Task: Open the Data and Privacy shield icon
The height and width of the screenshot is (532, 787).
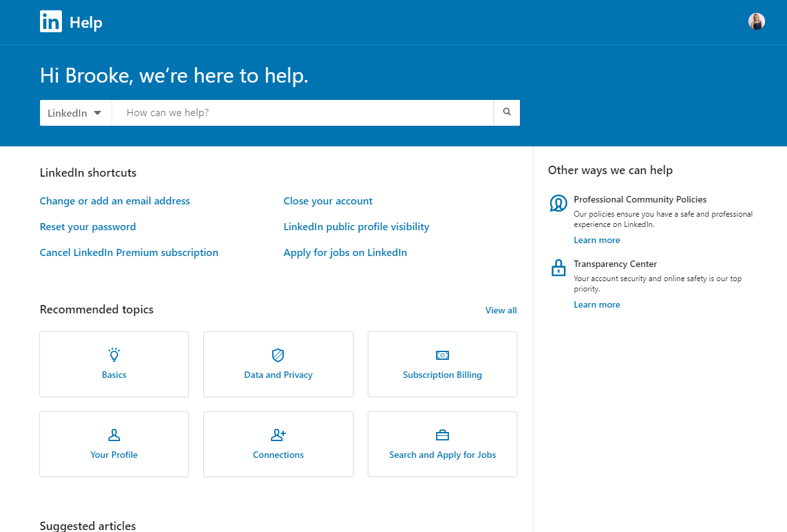Action: pyautogui.click(x=278, y=355)
